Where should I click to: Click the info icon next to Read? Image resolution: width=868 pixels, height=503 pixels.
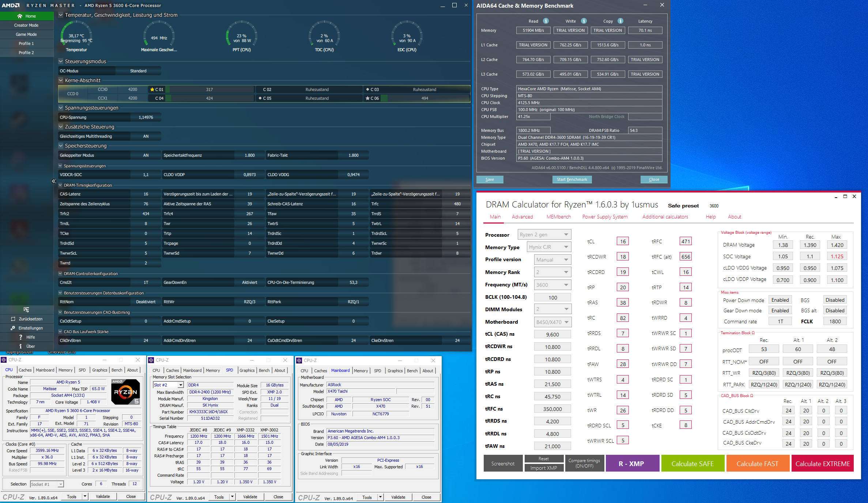(546, 21)
